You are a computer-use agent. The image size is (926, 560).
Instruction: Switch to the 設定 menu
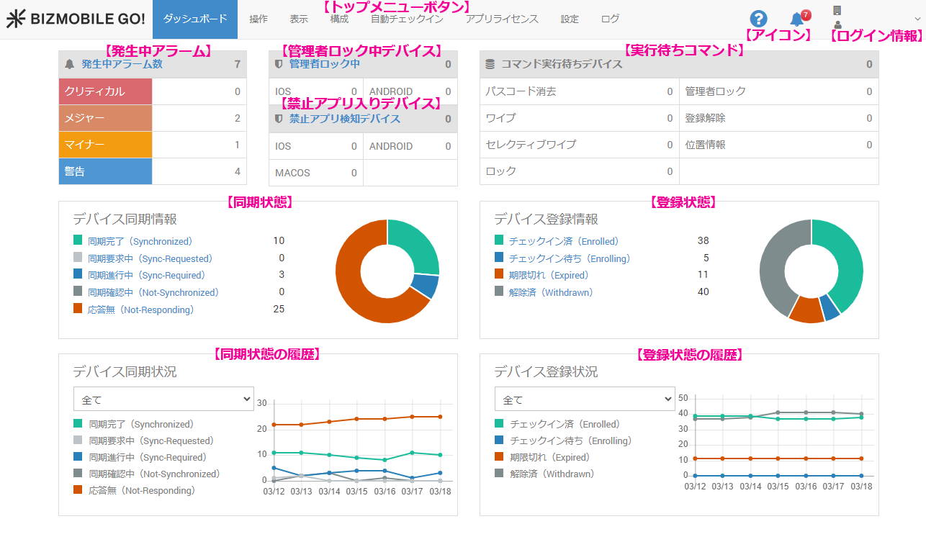pos(570,19)
